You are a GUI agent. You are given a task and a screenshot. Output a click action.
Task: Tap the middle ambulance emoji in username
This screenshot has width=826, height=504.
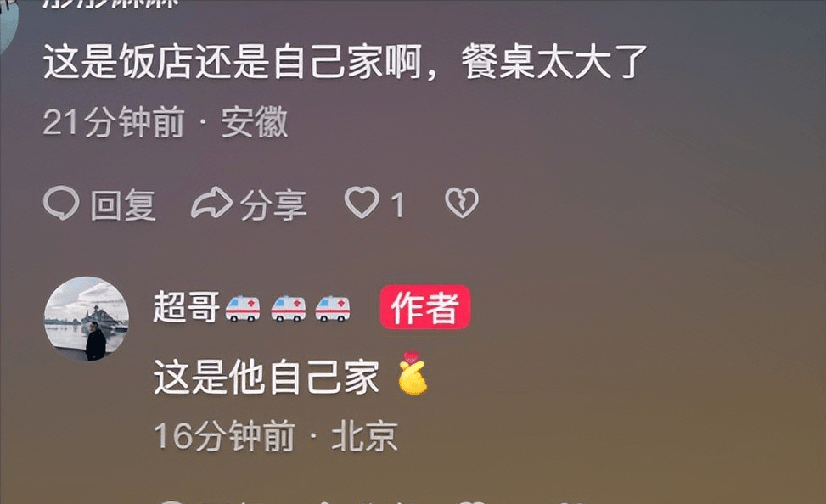tap(288, 308)
